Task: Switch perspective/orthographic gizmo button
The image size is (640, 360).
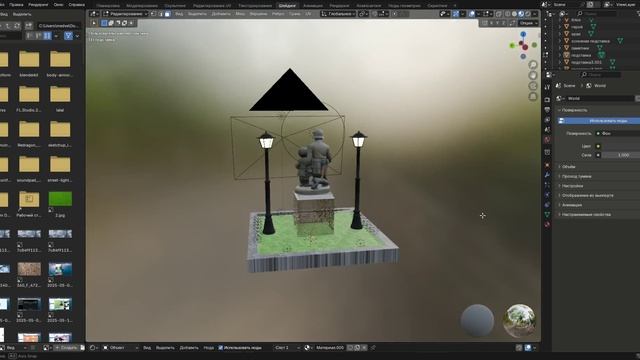Action: tap(533, 97)
